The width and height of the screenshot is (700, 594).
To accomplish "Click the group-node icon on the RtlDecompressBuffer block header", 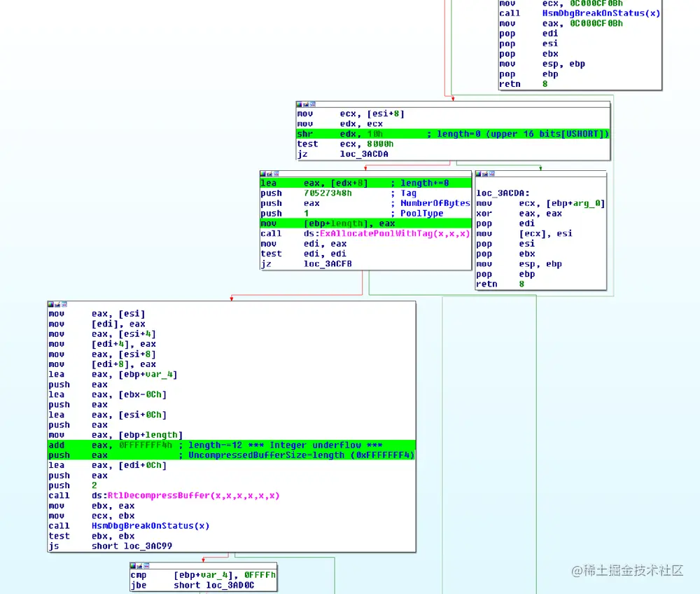I will (x=56, y=303).
